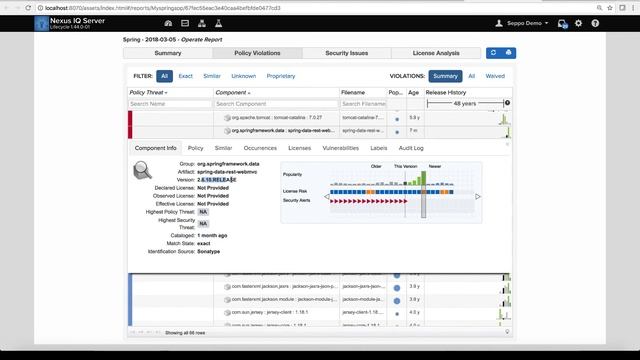This screenshot has height=360, width=640.
Task: Select the All violations toggle
Action: (471, 76)
